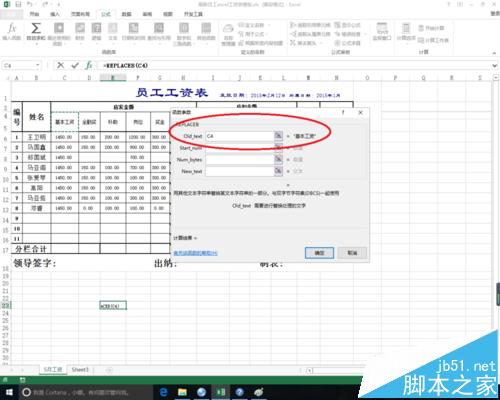Collapse dialog button beside Old_text field
Screen dimensions: 500x400
coord(278,136)
